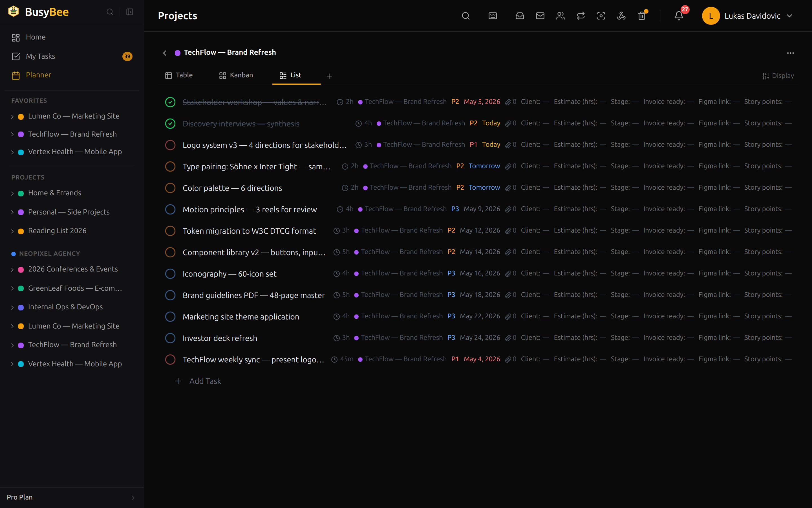Open the Display settings button
This screenshot has height=508, width=812.
pyautogui.click(x=778, y=76)
